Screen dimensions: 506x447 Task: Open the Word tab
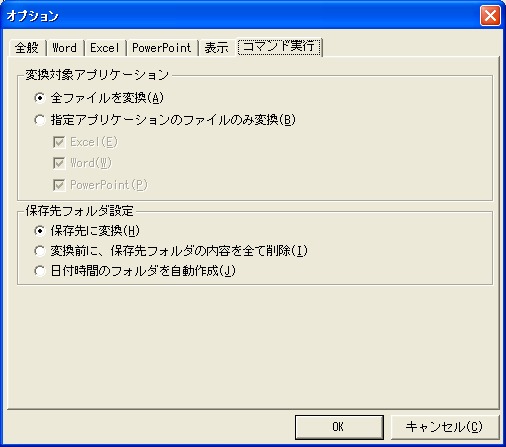(x=65, y=48)
